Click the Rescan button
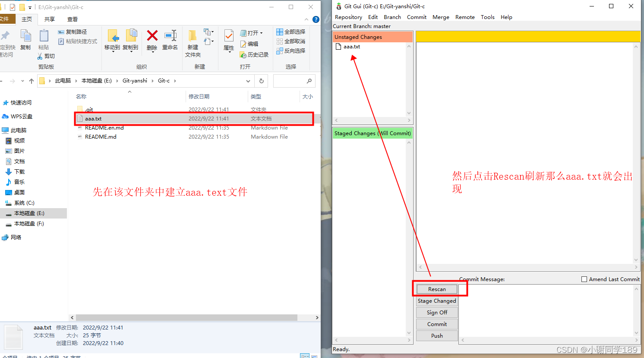This screenshot has height=358, width=644. tap(437, 289)
